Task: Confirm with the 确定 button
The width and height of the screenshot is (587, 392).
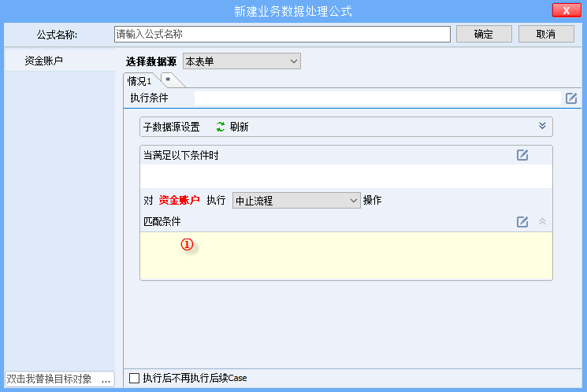Action: 484,35
